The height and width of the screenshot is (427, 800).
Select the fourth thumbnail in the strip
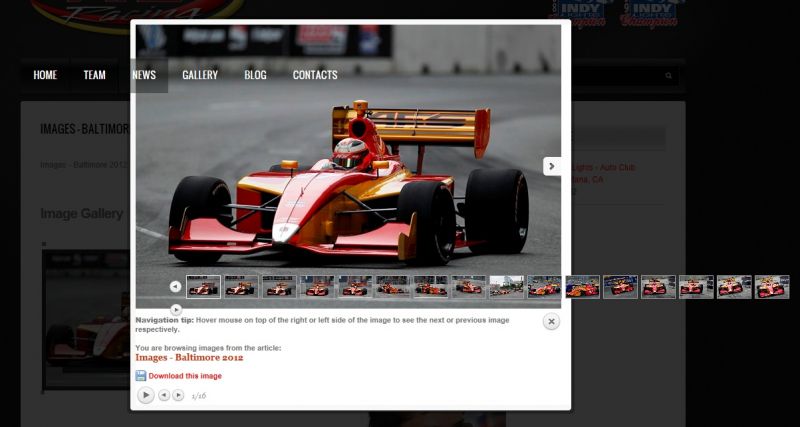point(317,287)
